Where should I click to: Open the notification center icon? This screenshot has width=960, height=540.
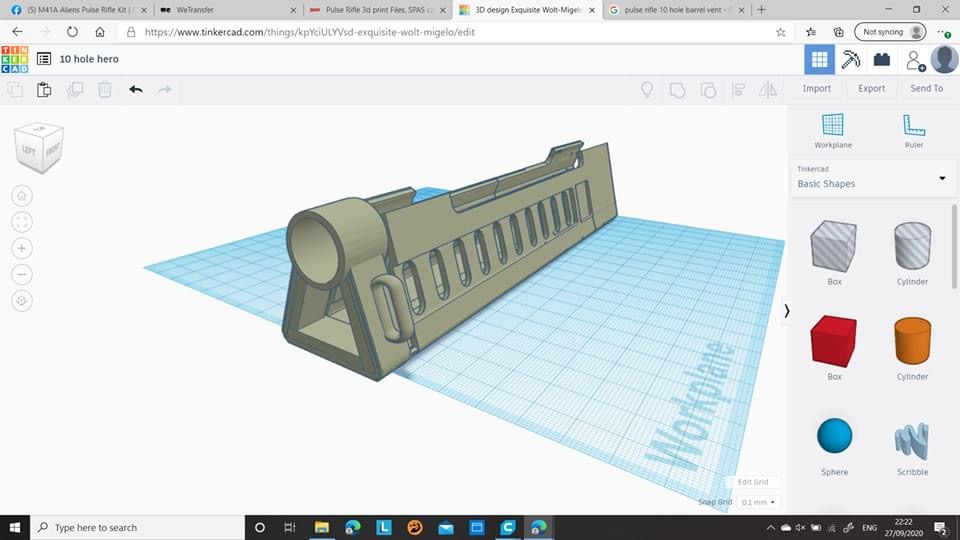click(941, 527)
